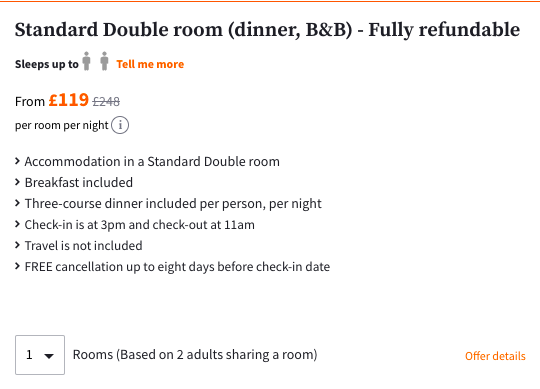Viewport: 540px width, 389px height.
Task: Click the Standard Double room heading
Action: coord(267,30)
